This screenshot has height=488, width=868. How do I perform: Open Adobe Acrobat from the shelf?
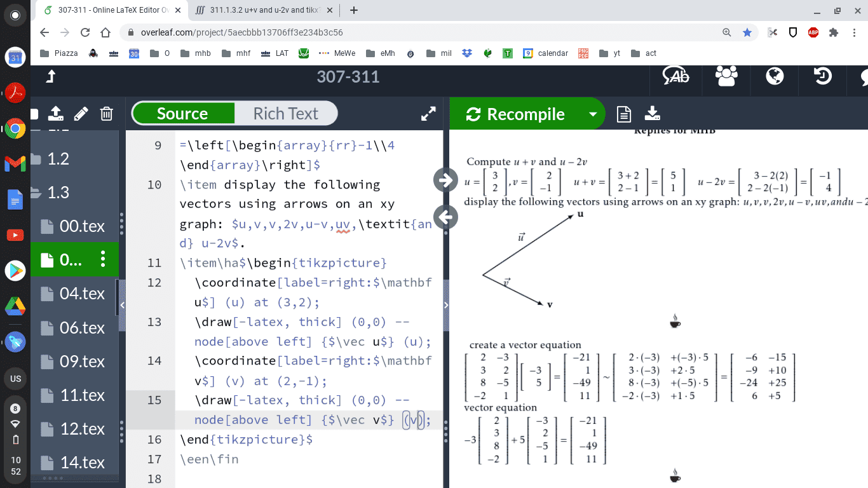[x=15, y=93]
